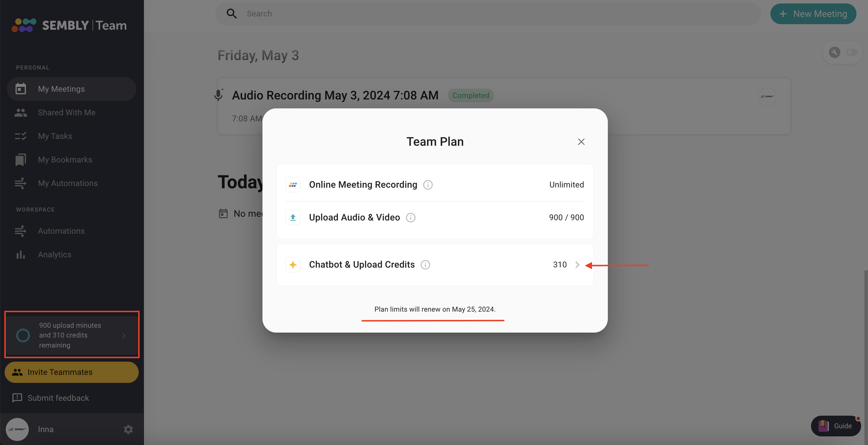Click info icon beside Online Meeting Recording
The width and height of the screenshot is (868, 445).
(428, 185)
